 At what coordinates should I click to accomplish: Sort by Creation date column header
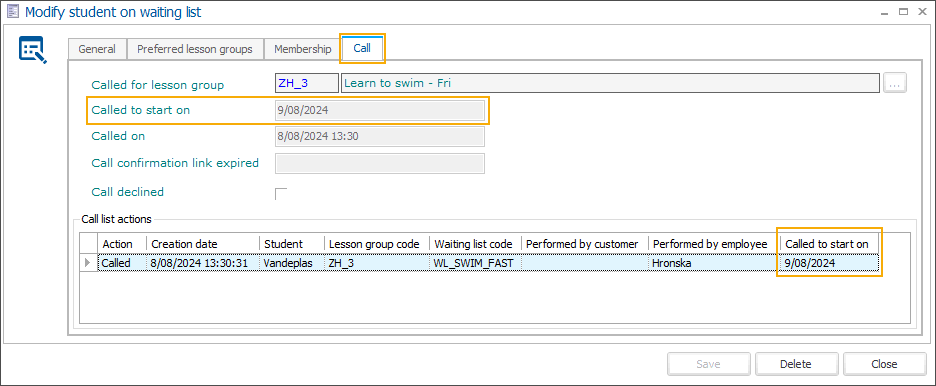point(203,244)
